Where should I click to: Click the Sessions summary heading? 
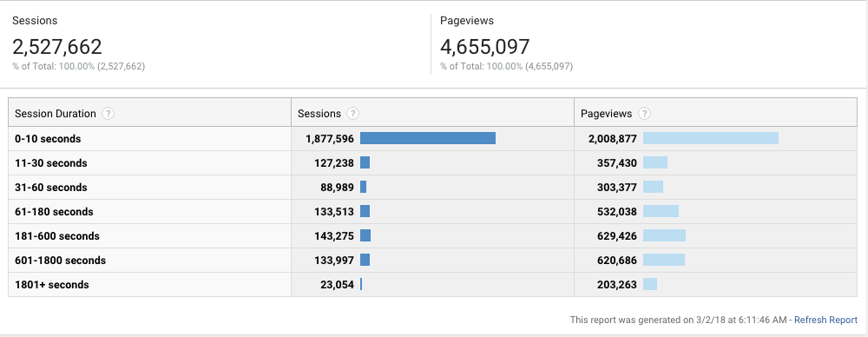point(35,21)
